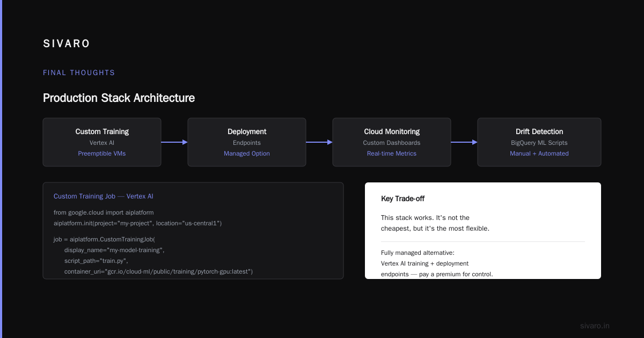Screen dimensions: 644x338
Task: Click the code block title Custom Training Job — Vertex AI
Action: [104, 196]
